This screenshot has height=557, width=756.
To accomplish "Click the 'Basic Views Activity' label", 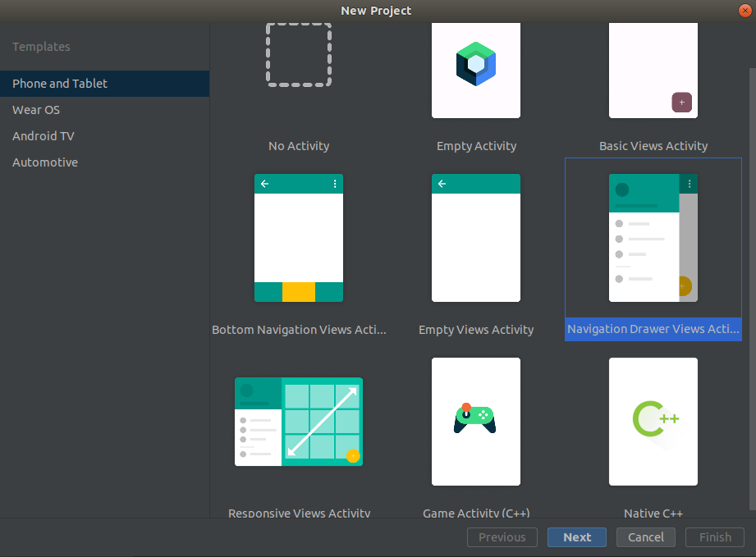I will [653, 146].
